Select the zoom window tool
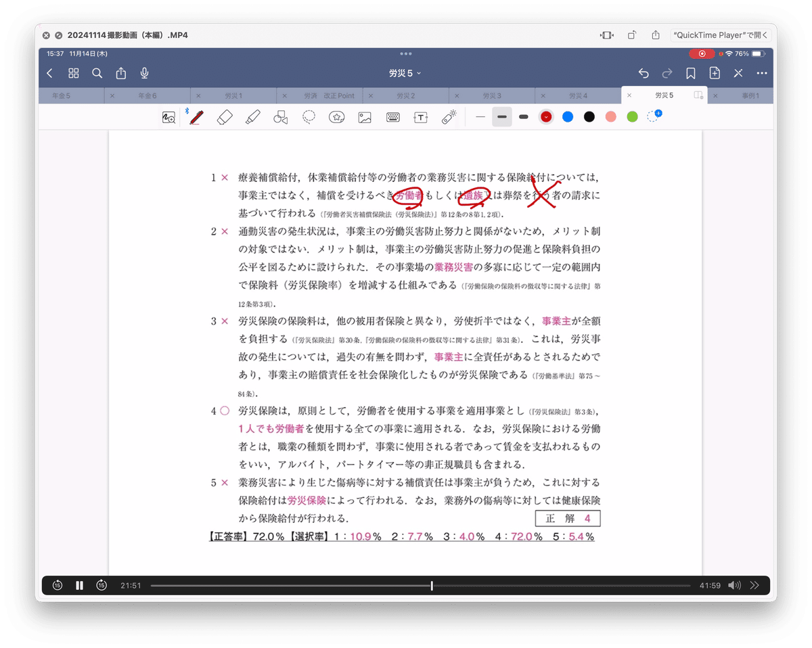 pyautogui.click(x=168, y=117)
